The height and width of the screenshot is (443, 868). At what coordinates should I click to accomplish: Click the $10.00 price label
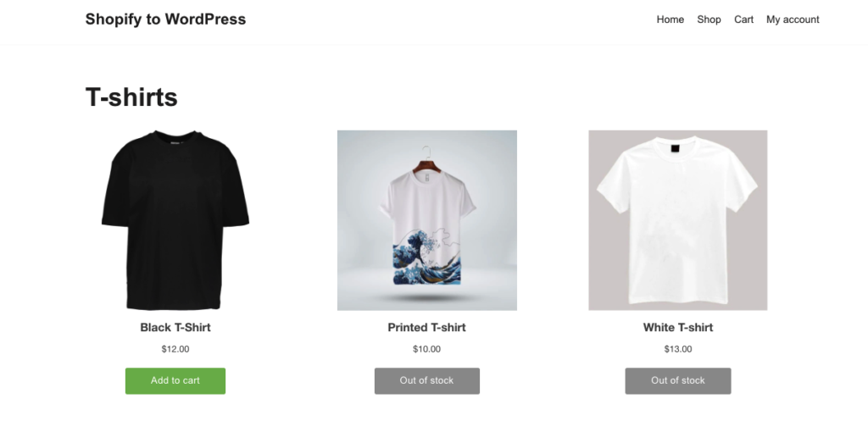coord(427,349)
